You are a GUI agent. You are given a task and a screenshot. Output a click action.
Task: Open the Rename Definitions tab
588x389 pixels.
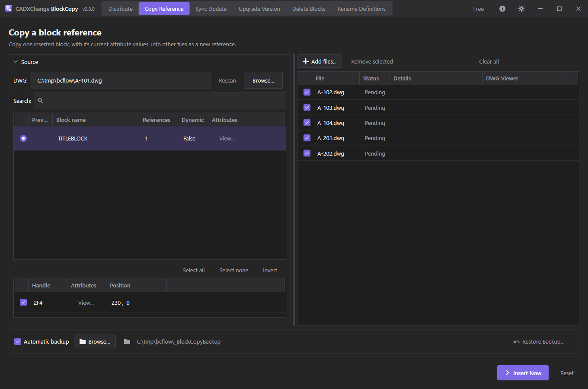[x=361, y=9]
